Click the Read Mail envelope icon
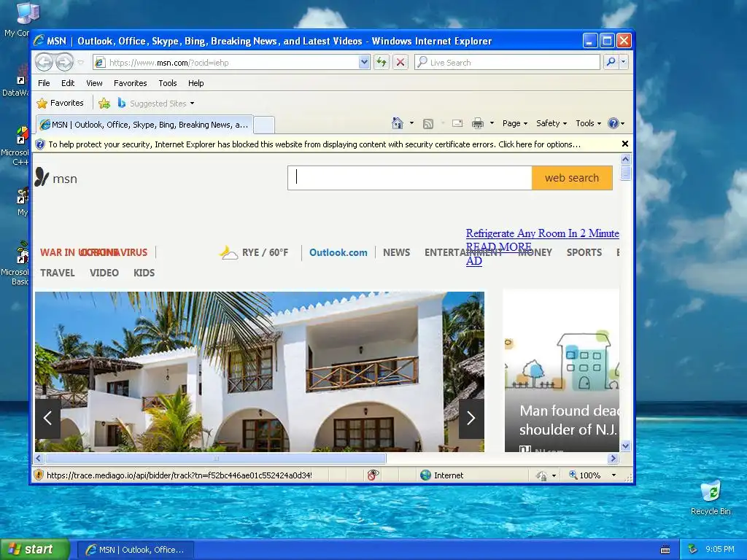Viewport: 747px width, 560px height. [457, 123]
